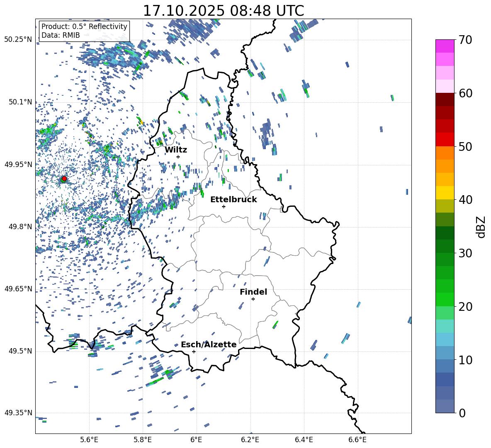Viewport: 491px width, 448px height.
Task: Click the 5.6°E longitude label
Action: pos(89,440)
